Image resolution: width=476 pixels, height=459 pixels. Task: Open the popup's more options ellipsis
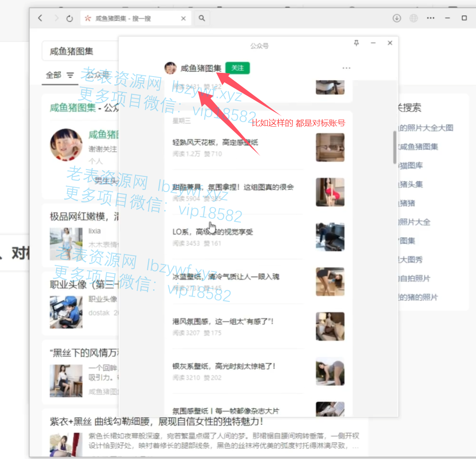(x=346, y=68)
